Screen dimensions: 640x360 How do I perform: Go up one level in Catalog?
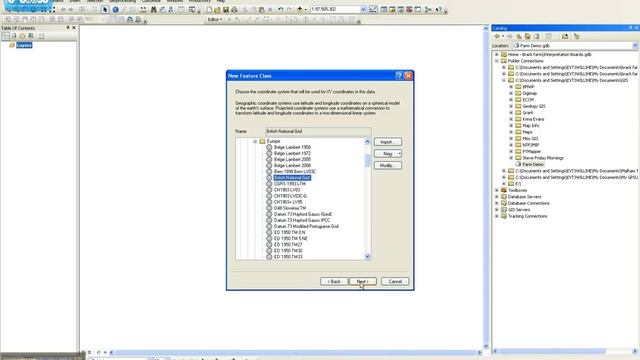[519, 37]
